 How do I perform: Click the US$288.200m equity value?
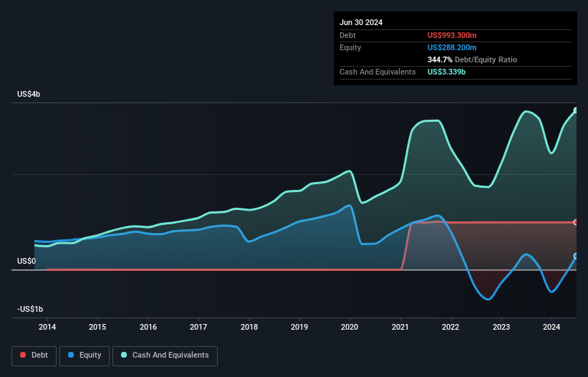pyautogui.click(x=452, y=47)
